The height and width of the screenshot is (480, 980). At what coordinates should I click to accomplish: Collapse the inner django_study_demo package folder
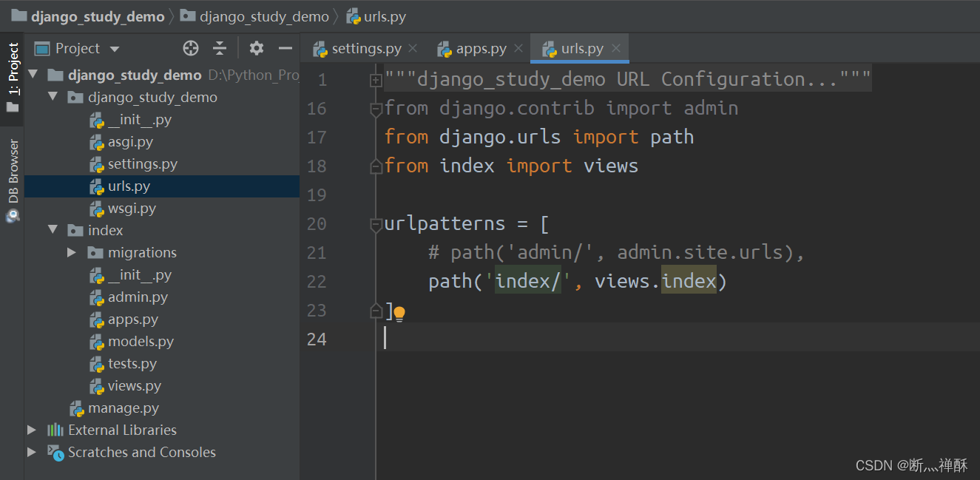click(53, 97)
